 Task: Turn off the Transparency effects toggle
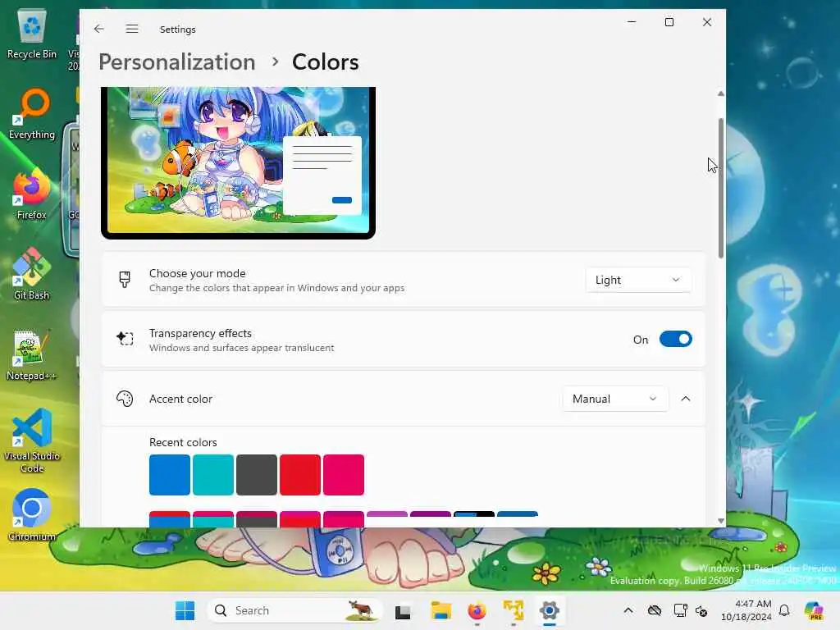pyautogui.click(x=676, y=339)
